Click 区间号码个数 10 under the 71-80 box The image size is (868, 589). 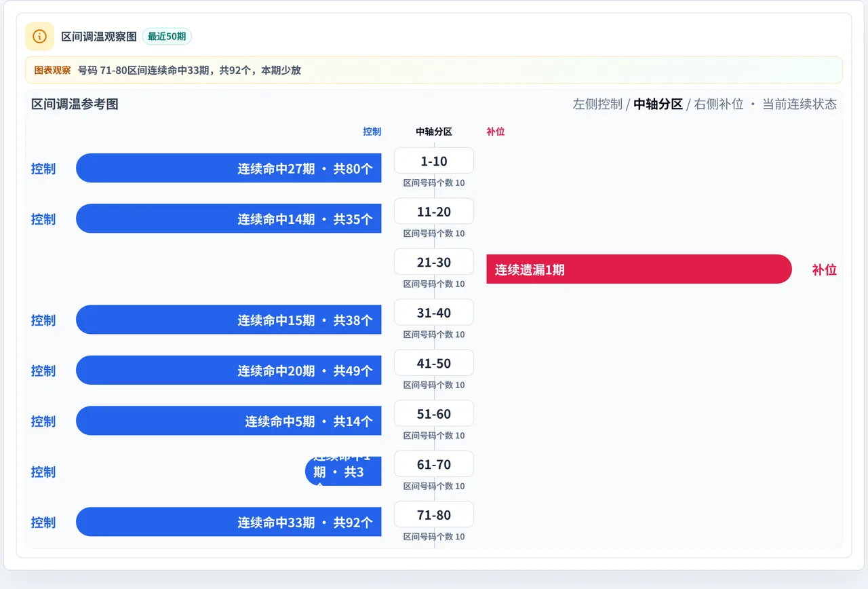coord(434,537)
